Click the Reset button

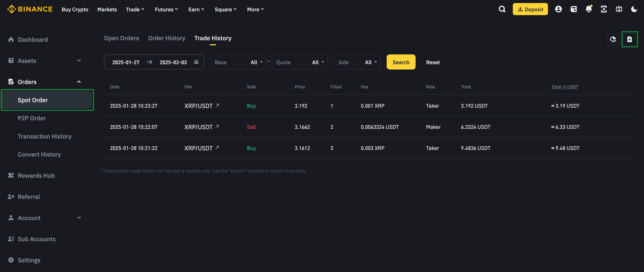(433, 62)
